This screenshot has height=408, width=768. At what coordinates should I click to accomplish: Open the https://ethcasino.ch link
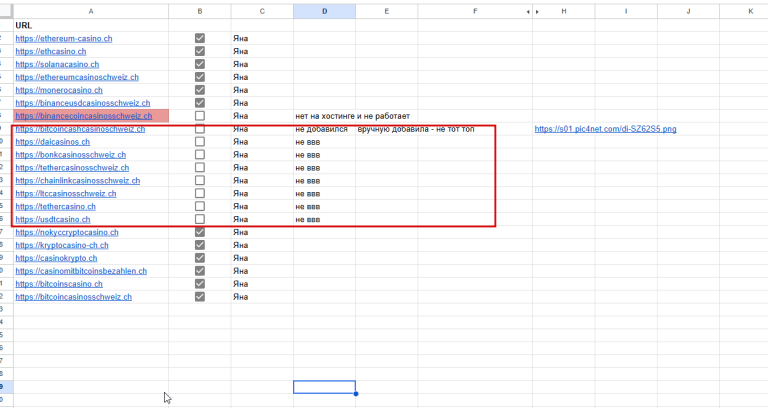(51, 51)
